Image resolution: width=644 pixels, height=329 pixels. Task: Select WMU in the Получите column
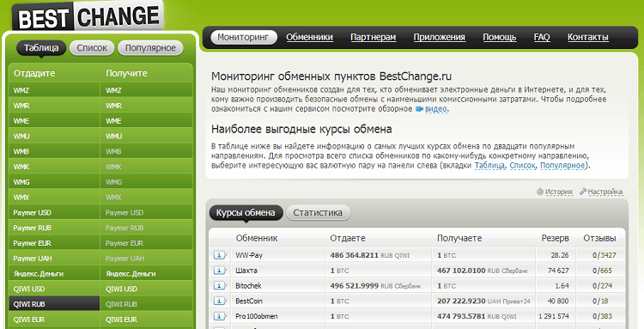(147, 136)
